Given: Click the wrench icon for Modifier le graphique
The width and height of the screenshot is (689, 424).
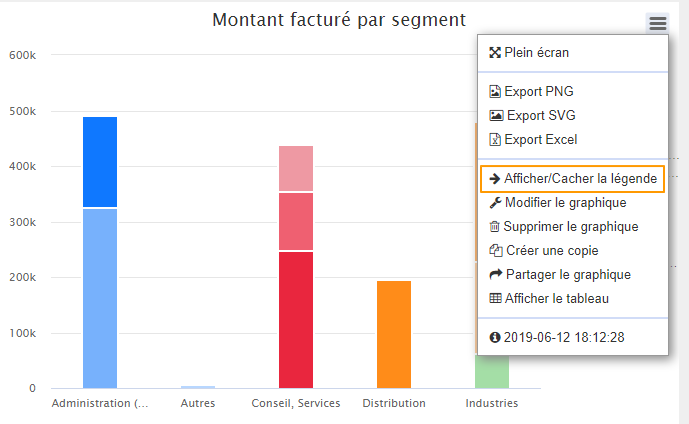Looking at the screenshot, I should coord(494,202).
